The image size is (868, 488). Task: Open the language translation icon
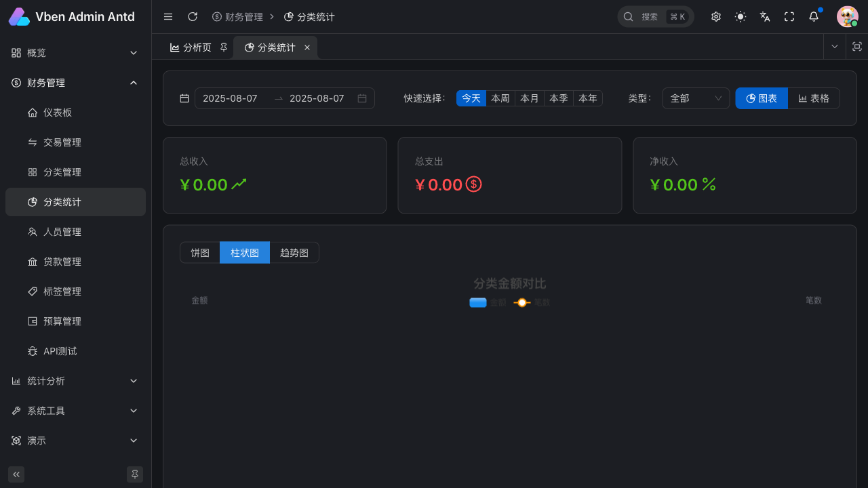point(765,17)
